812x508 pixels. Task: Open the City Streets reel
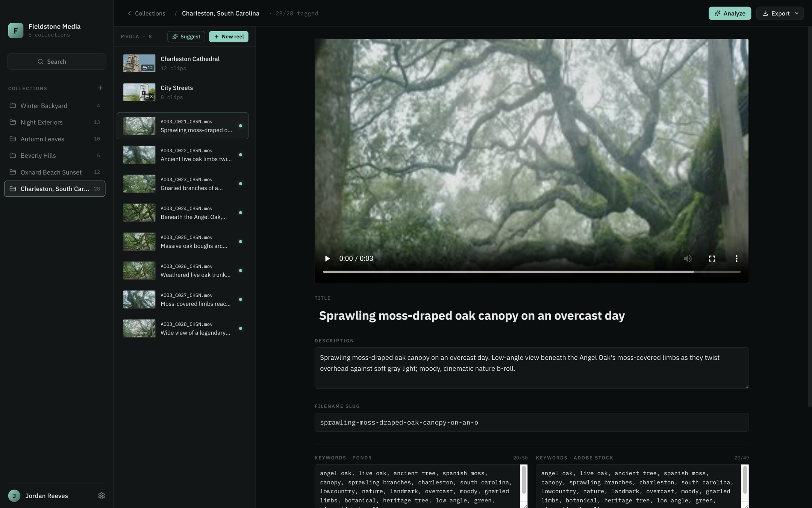[182, 92]
